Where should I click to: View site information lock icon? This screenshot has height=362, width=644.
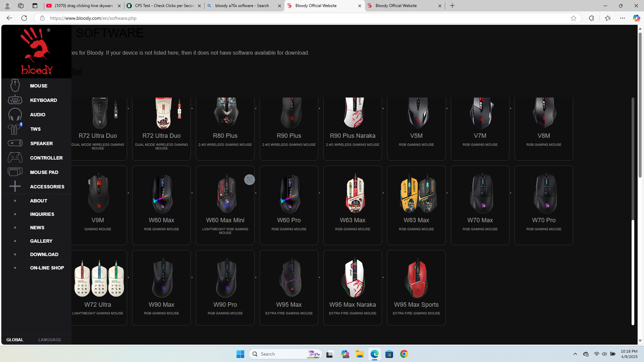pyautogui.click(x=42, y=18)
